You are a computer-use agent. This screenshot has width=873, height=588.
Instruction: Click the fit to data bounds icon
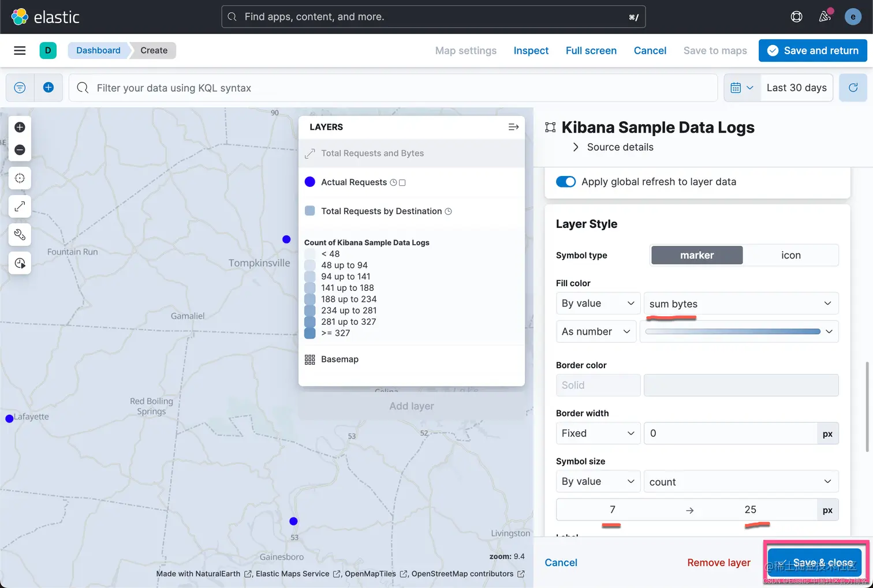(x=20, y=178)
